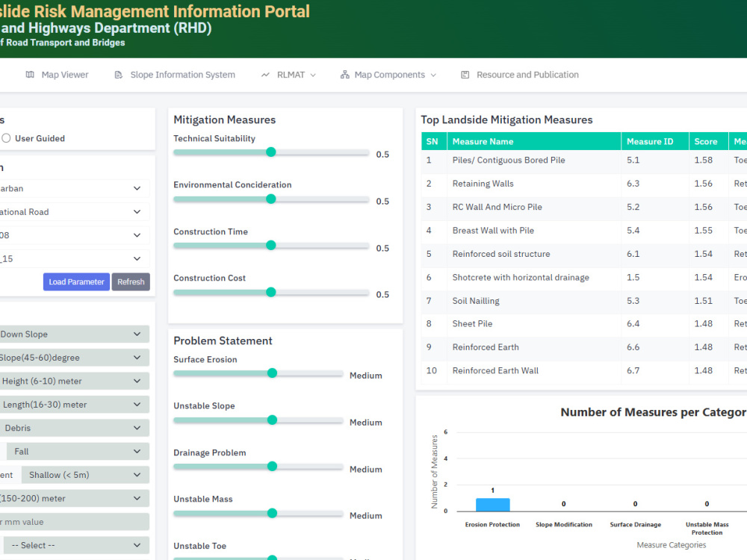Click the mm value input field
Viewport: 747px width, 560px height.
point(74,522)
